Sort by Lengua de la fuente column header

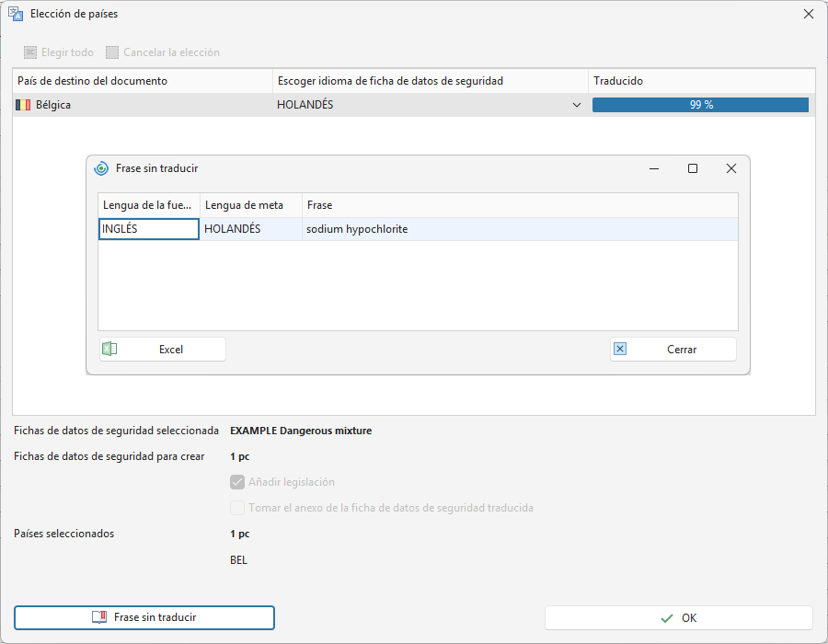149,205
